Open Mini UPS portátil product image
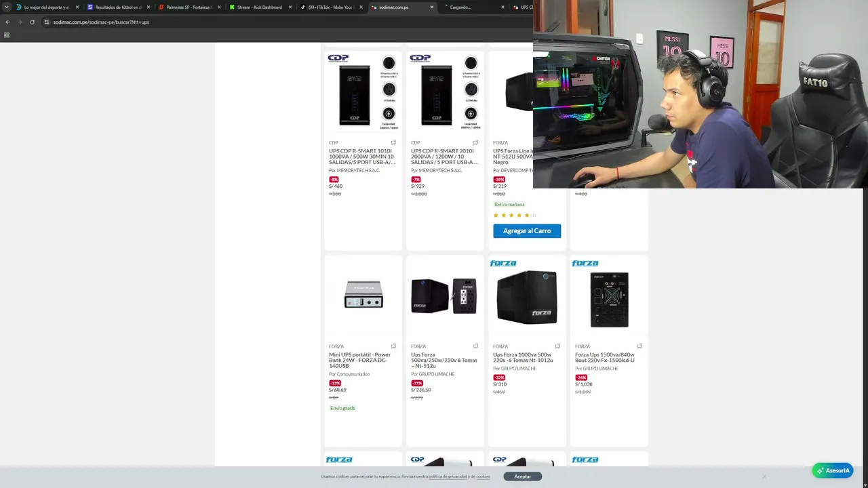The height and width of the screenshot is (488, 868). tap(363, 296)
